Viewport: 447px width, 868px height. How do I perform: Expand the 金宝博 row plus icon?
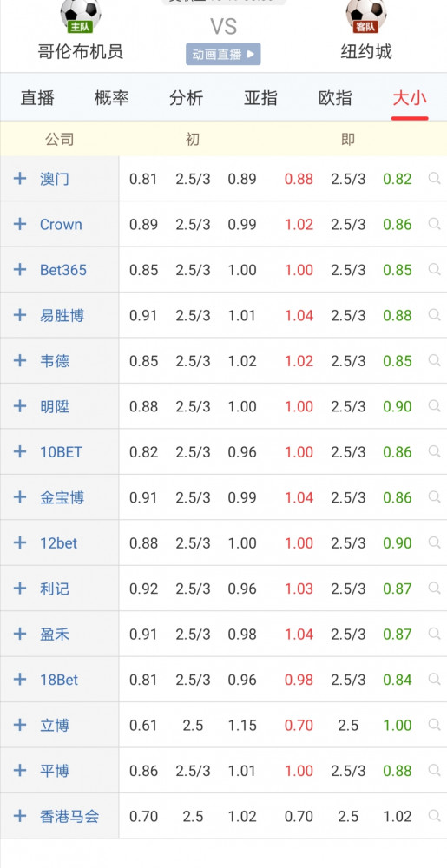point(20,497)
